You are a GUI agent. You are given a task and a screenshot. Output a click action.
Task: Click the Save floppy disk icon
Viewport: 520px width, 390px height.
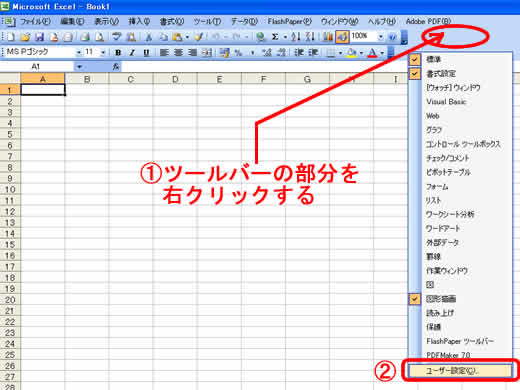click(40, 37)
